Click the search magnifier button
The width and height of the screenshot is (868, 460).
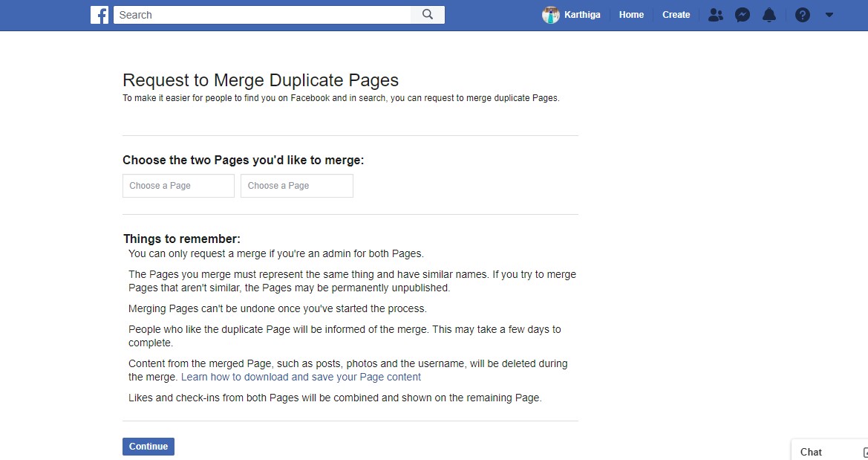coord(428,15)
